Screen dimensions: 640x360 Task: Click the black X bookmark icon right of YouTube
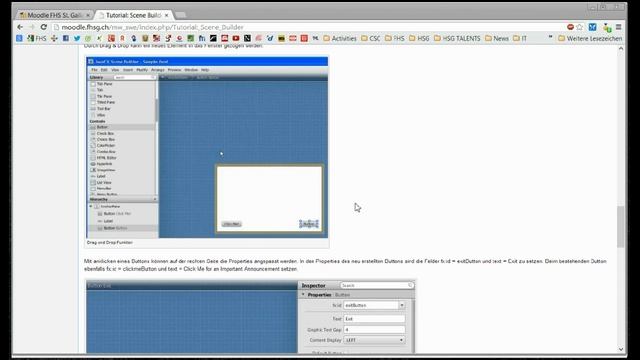[x=247, y=38]
